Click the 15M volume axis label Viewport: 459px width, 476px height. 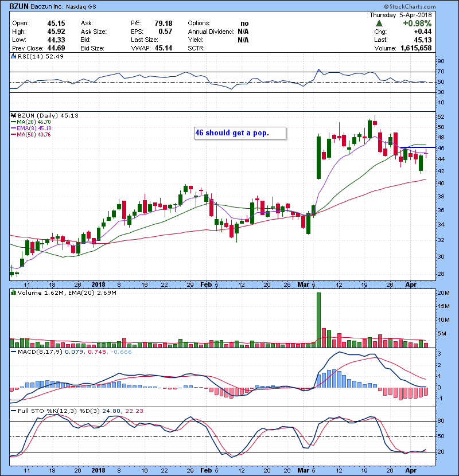[443, 306]
